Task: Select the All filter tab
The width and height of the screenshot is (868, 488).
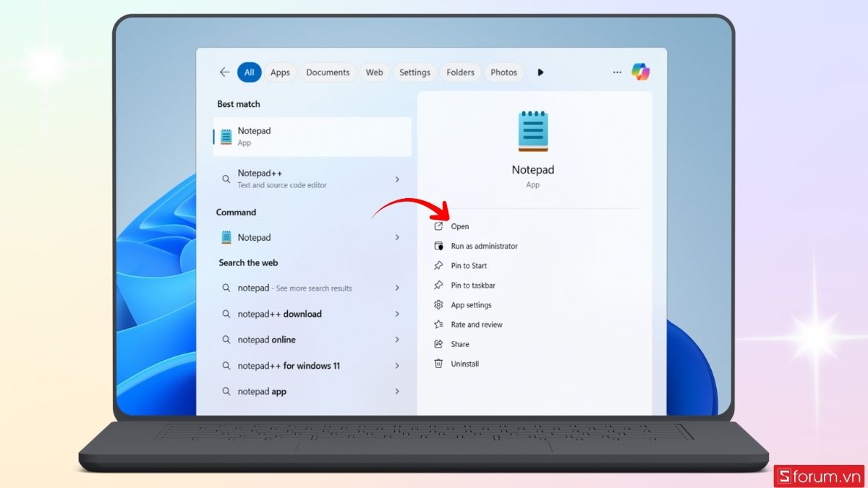Action: click(250, 72)
